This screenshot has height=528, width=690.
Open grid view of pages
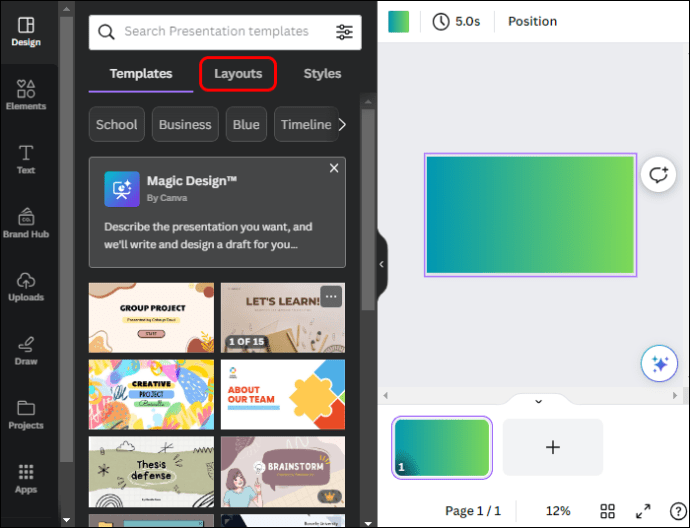pyautogui.click(x=607, y=511)
